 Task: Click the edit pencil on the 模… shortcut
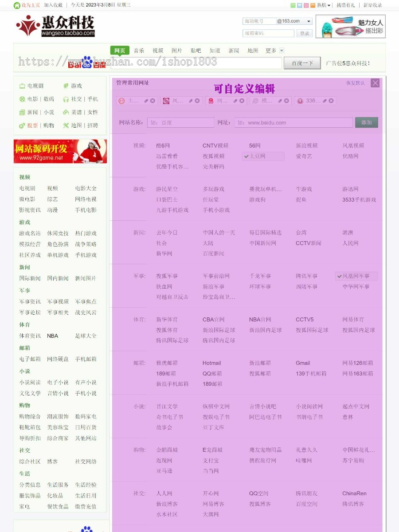point(280,101)
